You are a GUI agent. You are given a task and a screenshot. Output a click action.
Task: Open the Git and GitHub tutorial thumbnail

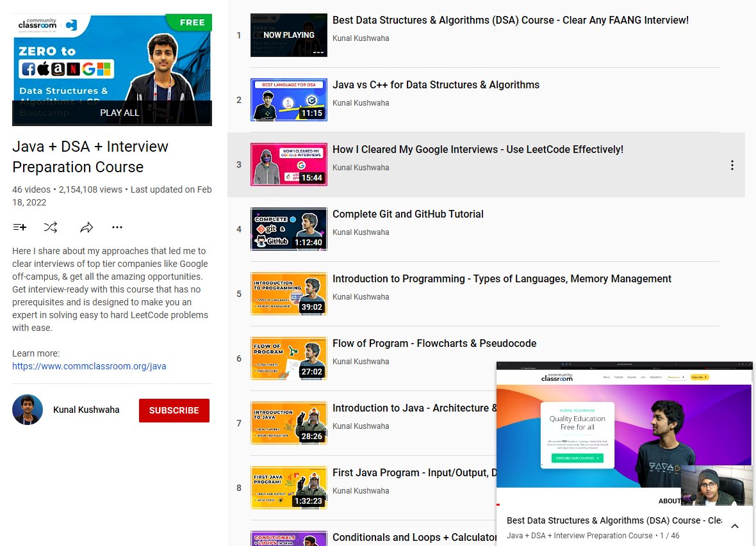(x=289, y=229)
